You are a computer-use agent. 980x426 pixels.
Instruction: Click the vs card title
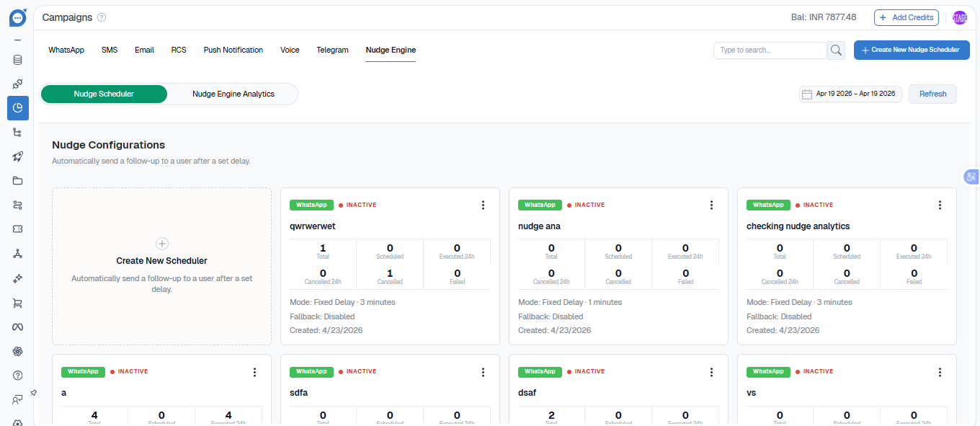pyautogui.click(x=751, y=393)
